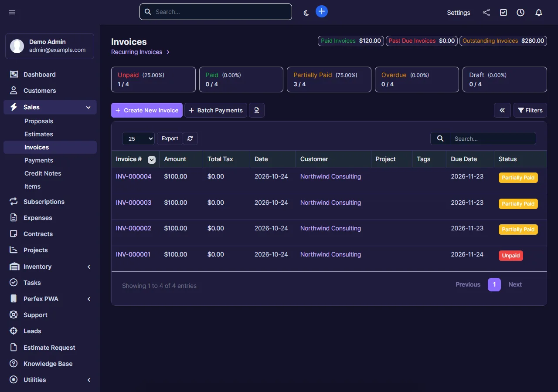Viewport: 558px width, 392px height.
Task: Open the Support sidebar item
Action: [x=50, y=315]
